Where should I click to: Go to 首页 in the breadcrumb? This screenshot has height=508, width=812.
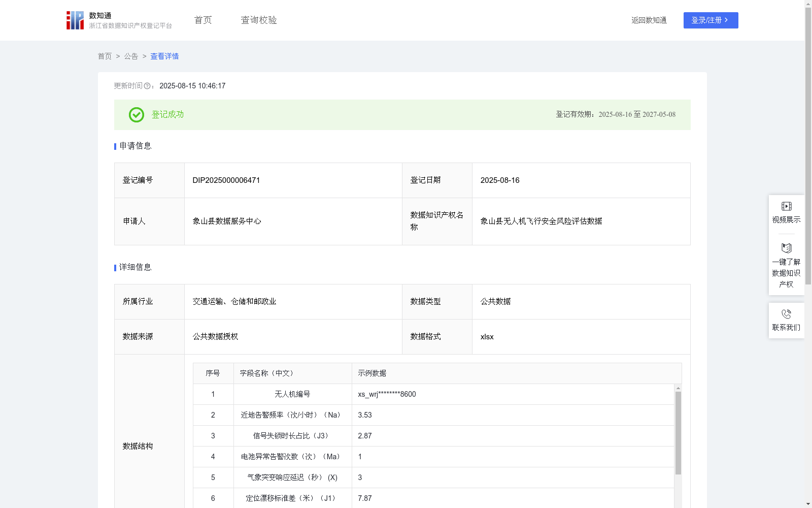pyautogui.click(x=105, y=56)
